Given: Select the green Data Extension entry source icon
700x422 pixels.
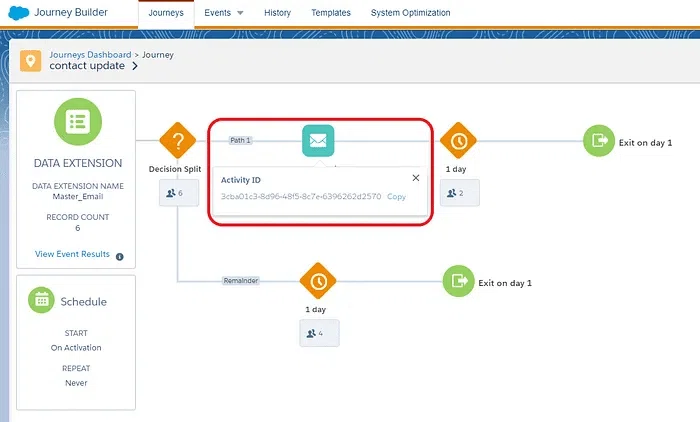Looking at the screenshot, I should pos(78,121).
